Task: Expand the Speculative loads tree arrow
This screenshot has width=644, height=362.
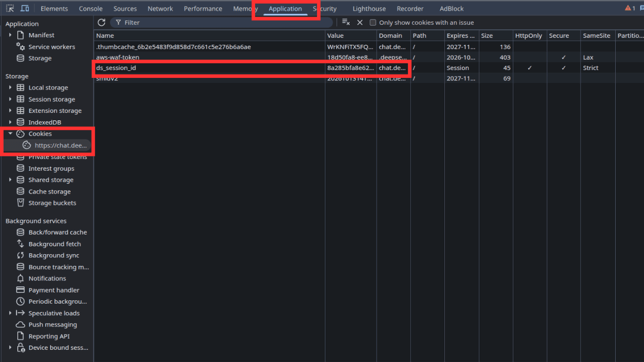Action: pos(10,313)
